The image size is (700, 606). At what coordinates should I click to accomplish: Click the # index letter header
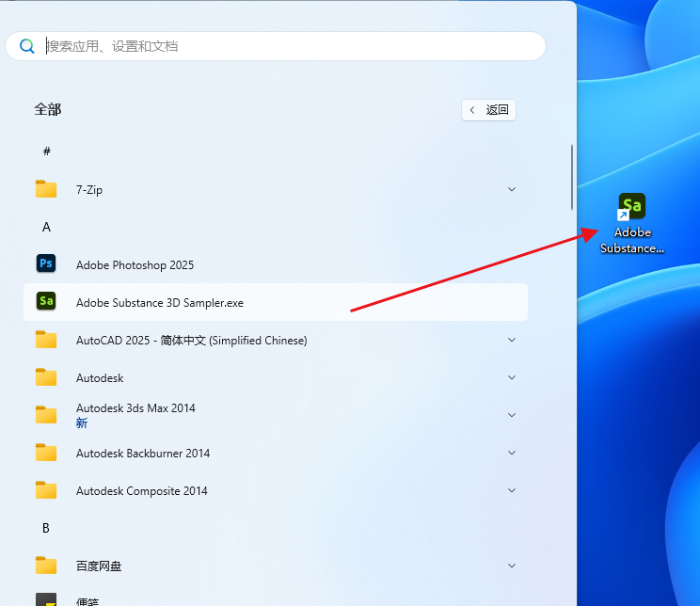(x=46, y=151)
